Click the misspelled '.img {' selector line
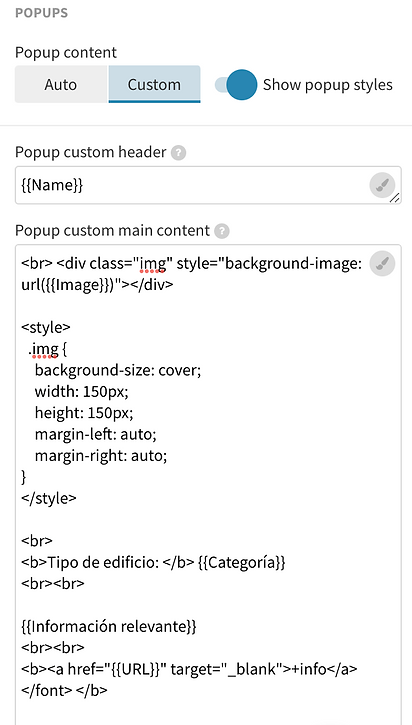Viewport: 412px width, 725px height. [48, 350]
